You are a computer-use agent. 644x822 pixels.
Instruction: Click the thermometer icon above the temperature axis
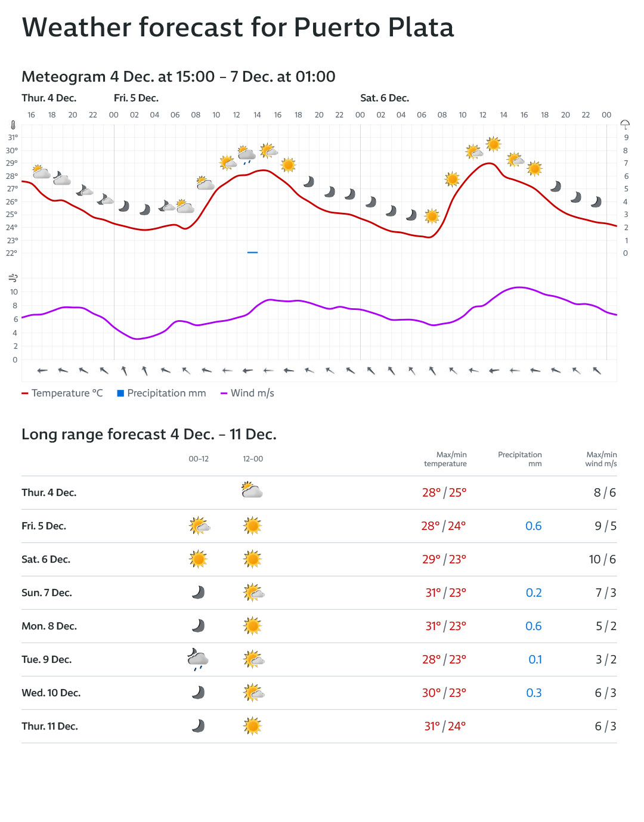[13, 125]
